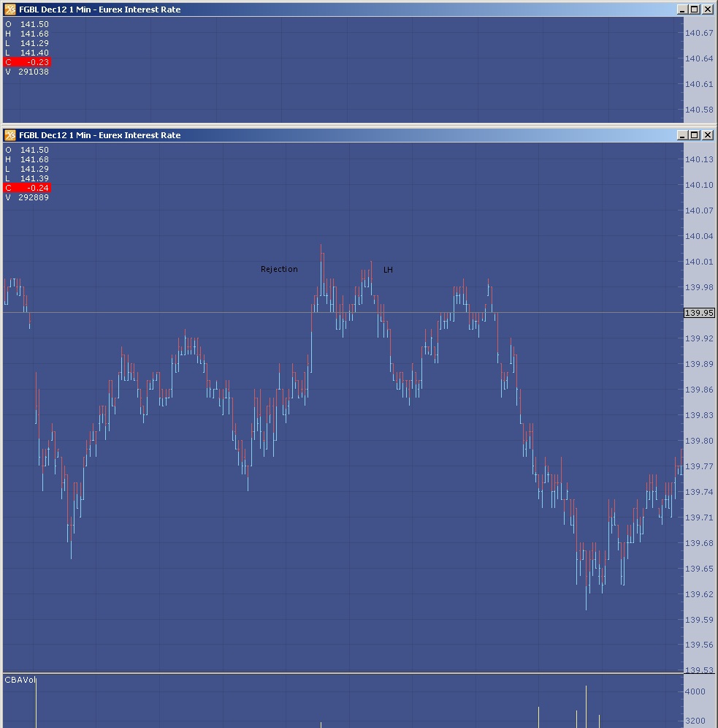Select the 'LH' annotation label on the chart

(389, 270)
